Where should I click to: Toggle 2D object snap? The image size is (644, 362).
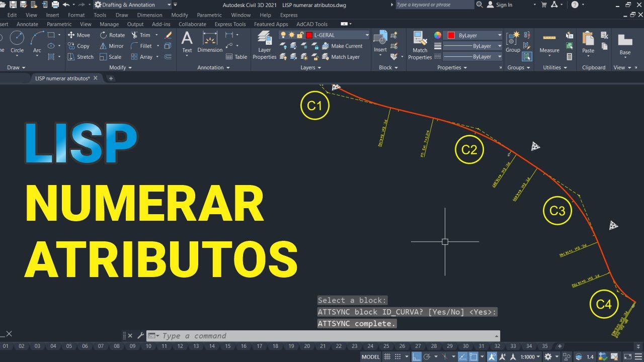pos(473,356)
